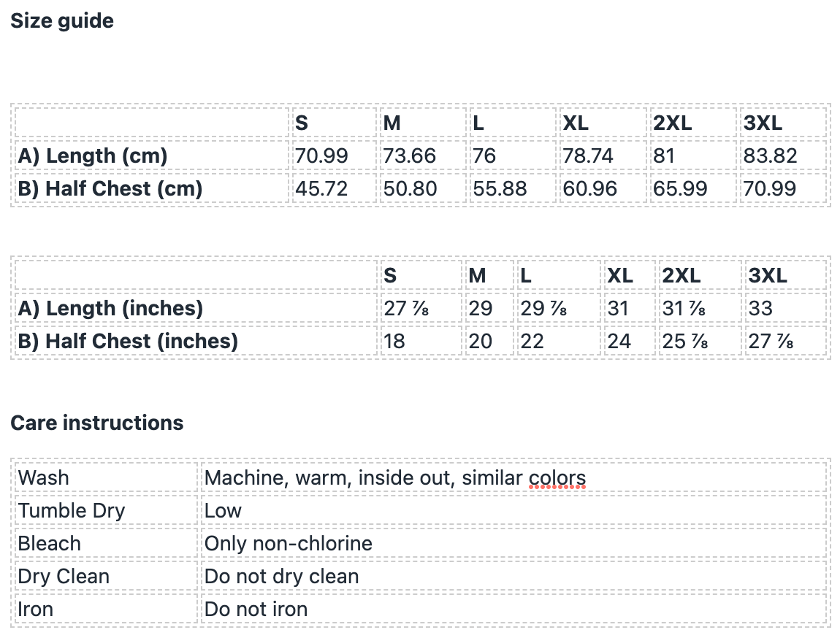The height and width of the screenshot is (638, 840).
Task: Click the 60.96 half chest cell
Action: pyautogui.click(x=589, y=188)
